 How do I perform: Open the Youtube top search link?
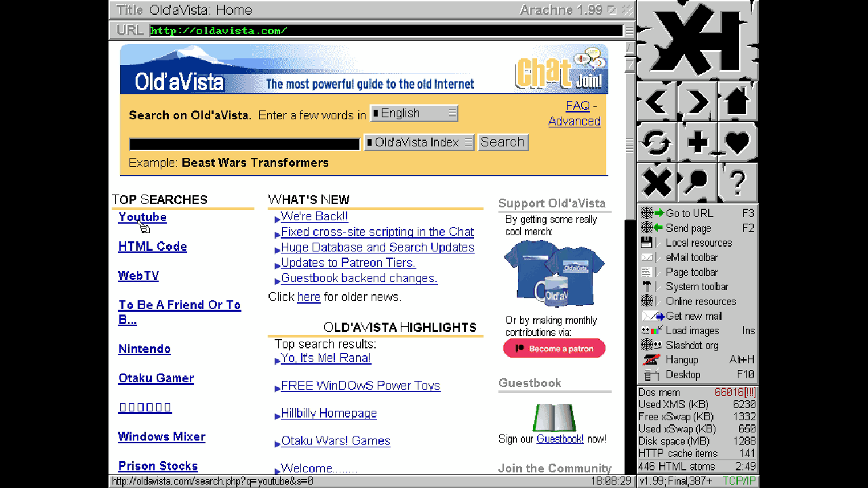click(142, 217)
